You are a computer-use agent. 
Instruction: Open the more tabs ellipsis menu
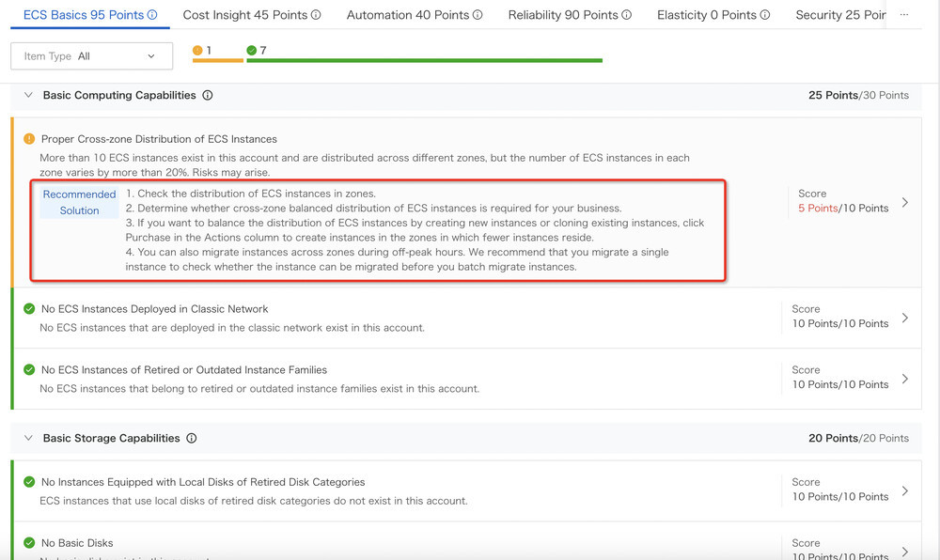[x=904, y=15]
